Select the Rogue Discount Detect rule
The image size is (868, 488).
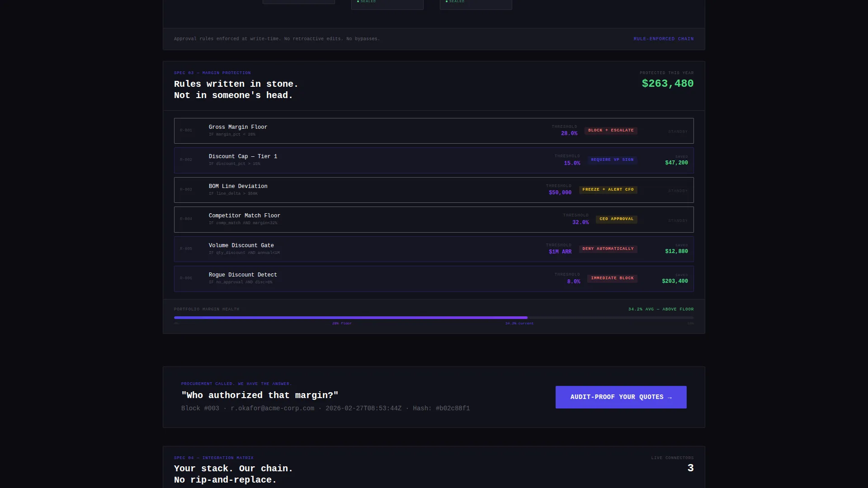(434, 279)
